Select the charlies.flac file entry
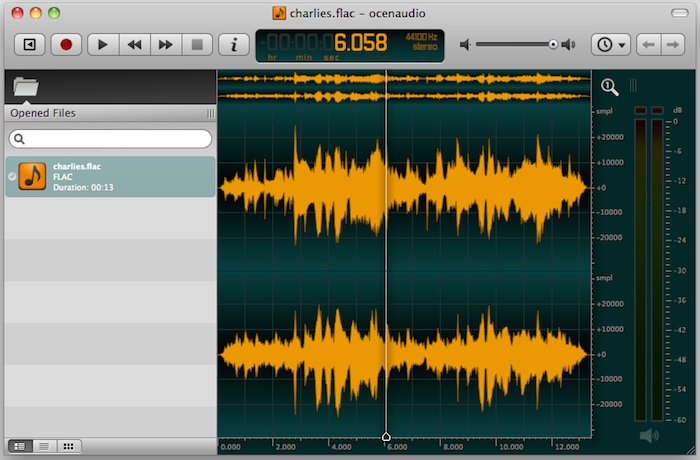 110,176
